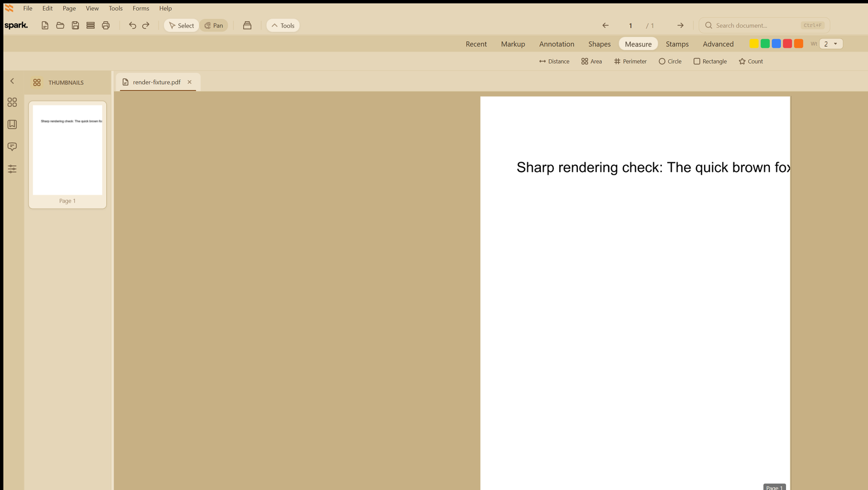
Task: Open the Help menu
Action: (165, 8)
